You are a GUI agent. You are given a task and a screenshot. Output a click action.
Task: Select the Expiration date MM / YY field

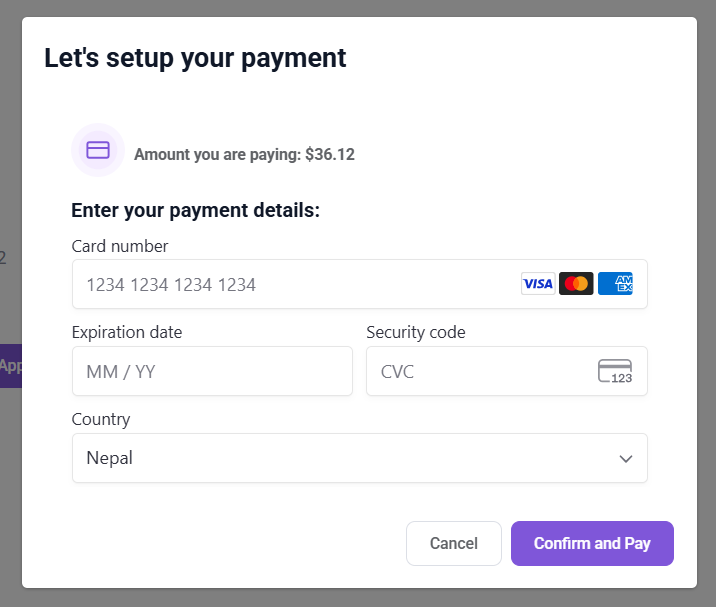click(212, 371)
